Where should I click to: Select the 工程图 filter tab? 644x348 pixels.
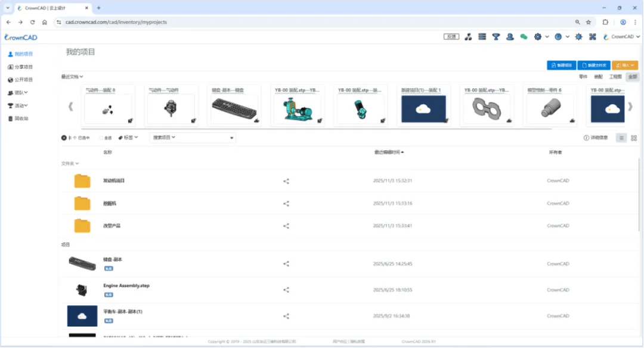[615, 77]
